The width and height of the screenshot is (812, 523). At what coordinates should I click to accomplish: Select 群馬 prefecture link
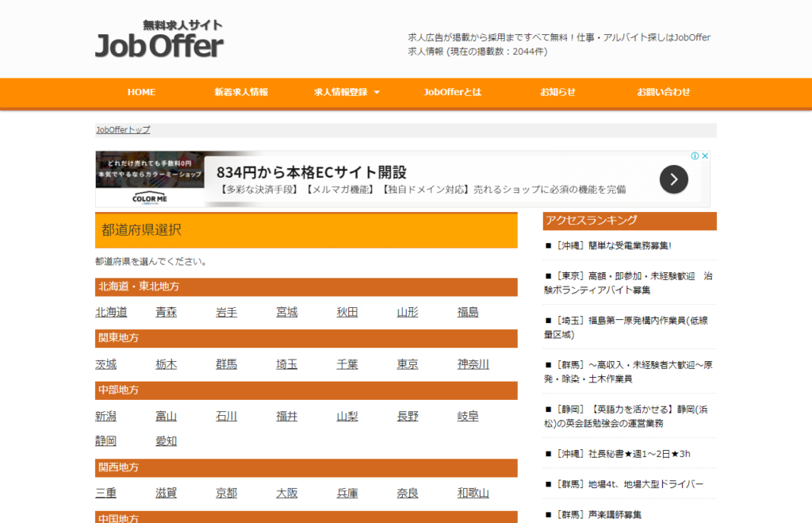click(226, 364)
